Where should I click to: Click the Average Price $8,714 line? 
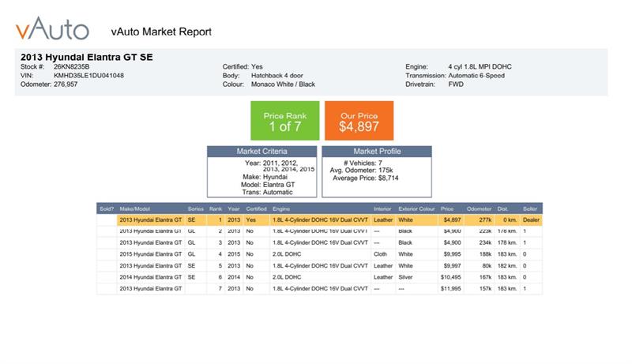coord(366,178)
